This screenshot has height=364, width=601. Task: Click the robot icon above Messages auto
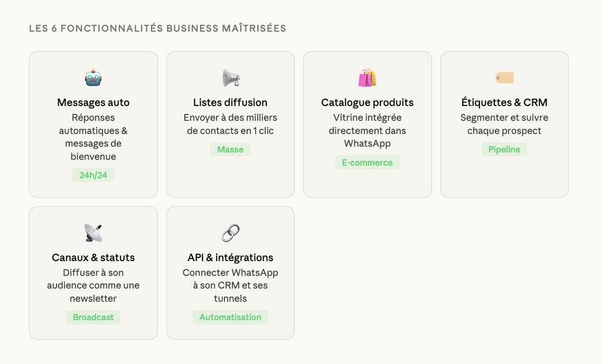93,78
